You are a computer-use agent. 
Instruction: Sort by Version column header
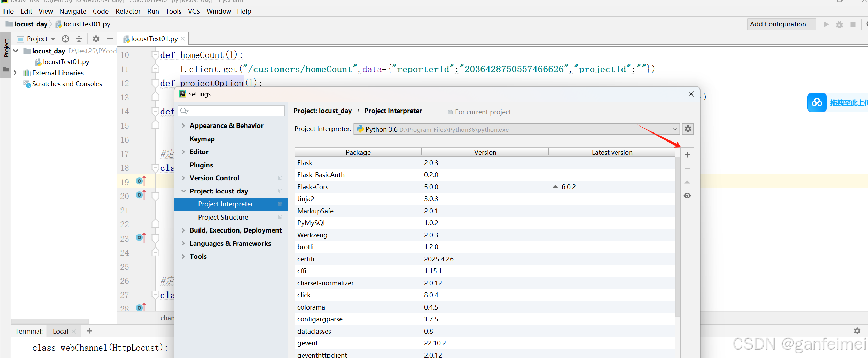click(x=485, y=152)
